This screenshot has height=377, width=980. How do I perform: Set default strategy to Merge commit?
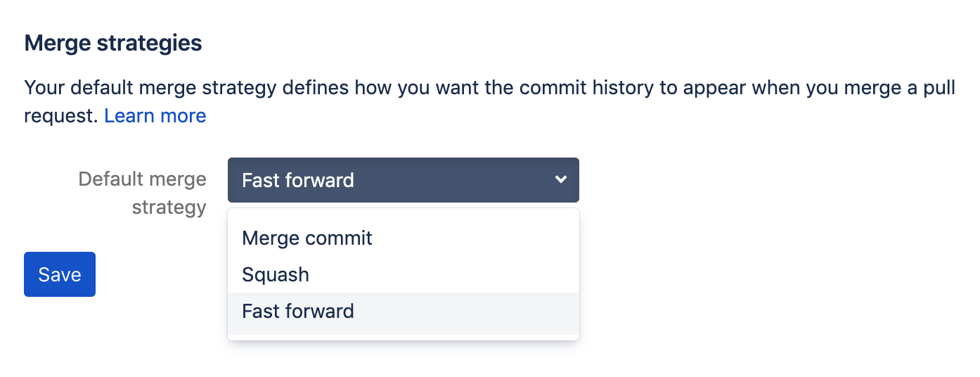(307, 238)
